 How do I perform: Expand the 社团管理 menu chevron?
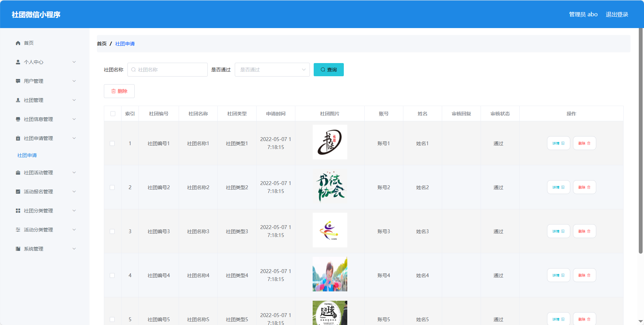pos(74,100)
